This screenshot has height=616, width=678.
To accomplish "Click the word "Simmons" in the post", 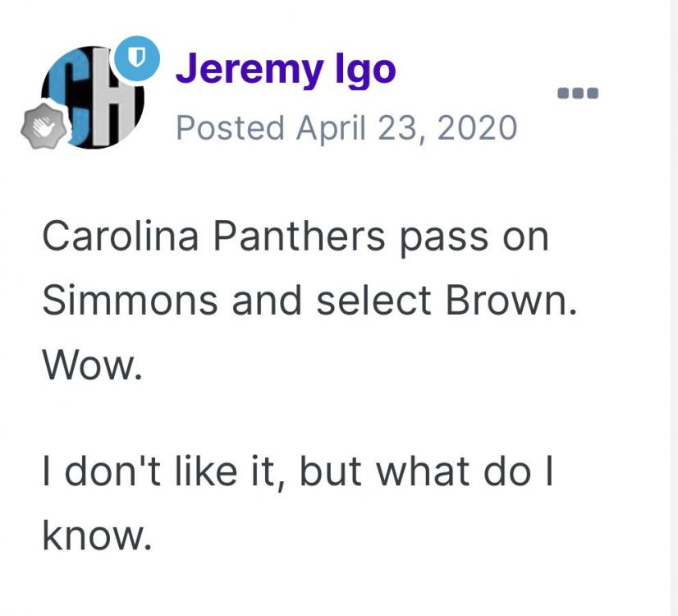I will pyautogui.click(x=131, y=301).
